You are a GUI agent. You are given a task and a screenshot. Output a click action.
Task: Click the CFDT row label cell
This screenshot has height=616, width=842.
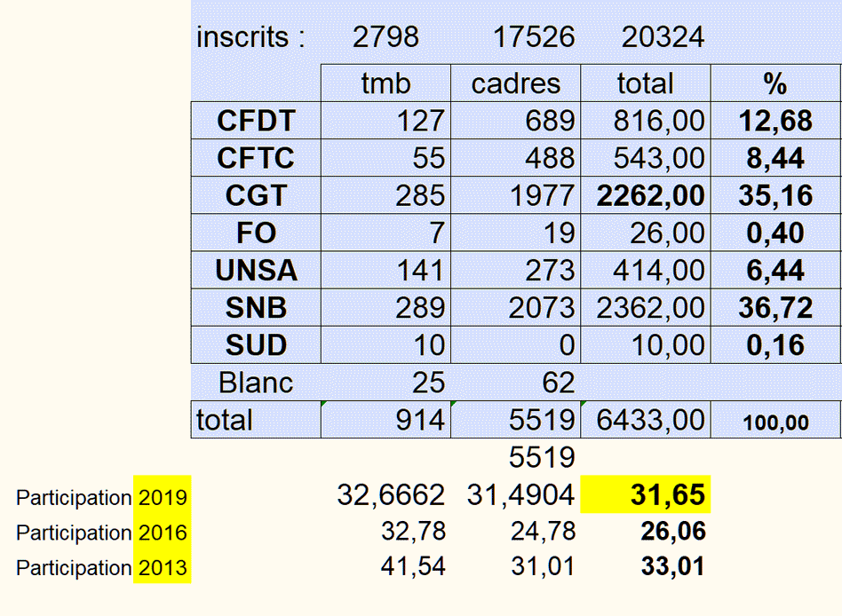(256, 121)
